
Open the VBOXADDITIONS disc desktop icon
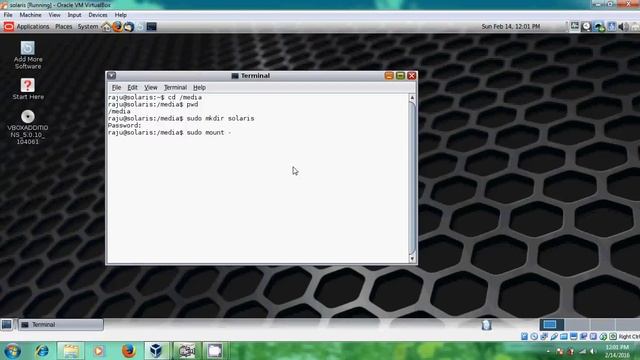pyautogui.click(x=28, y=127)
